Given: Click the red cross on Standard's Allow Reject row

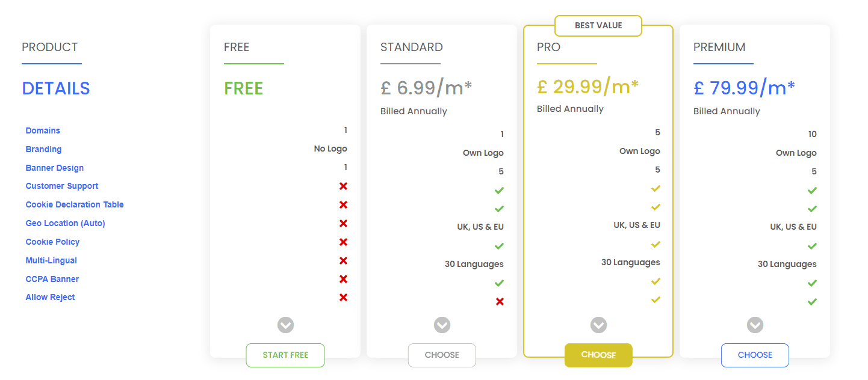Looking at the screenshot, I should [x=500, y=301].
